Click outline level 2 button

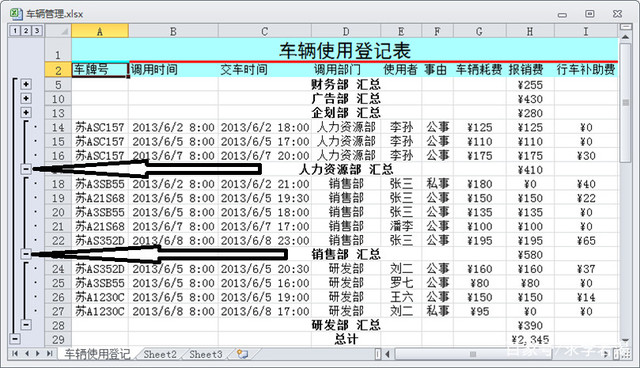click(26, 31)
